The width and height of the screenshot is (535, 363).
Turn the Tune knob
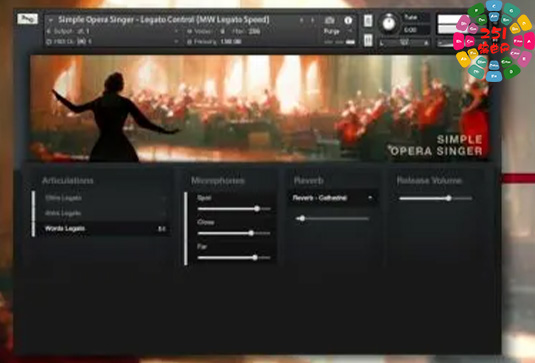pos(388,23)
